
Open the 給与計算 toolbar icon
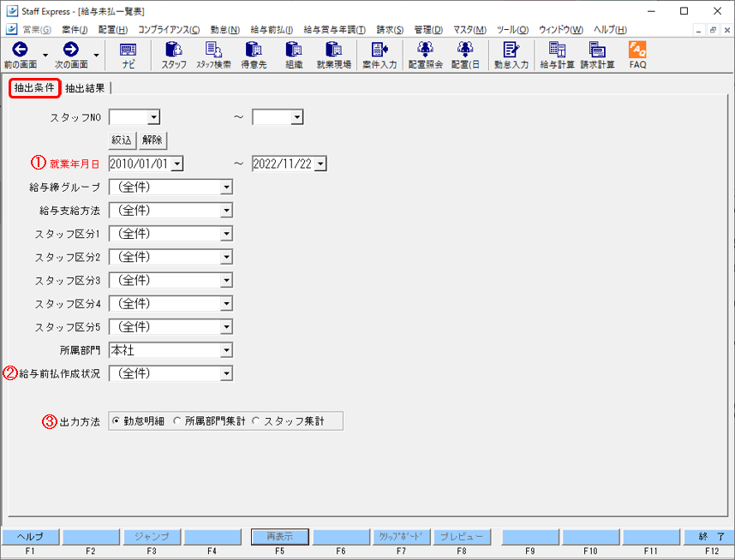[557, 50]
